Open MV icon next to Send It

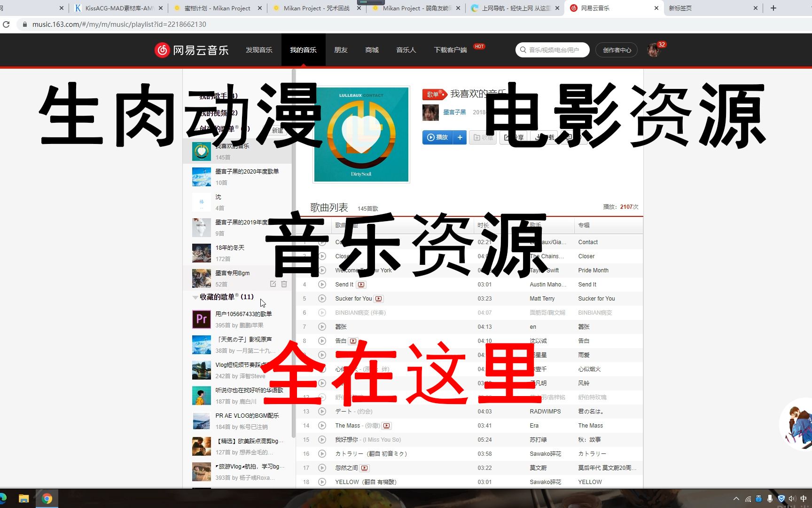pos(361,285)
